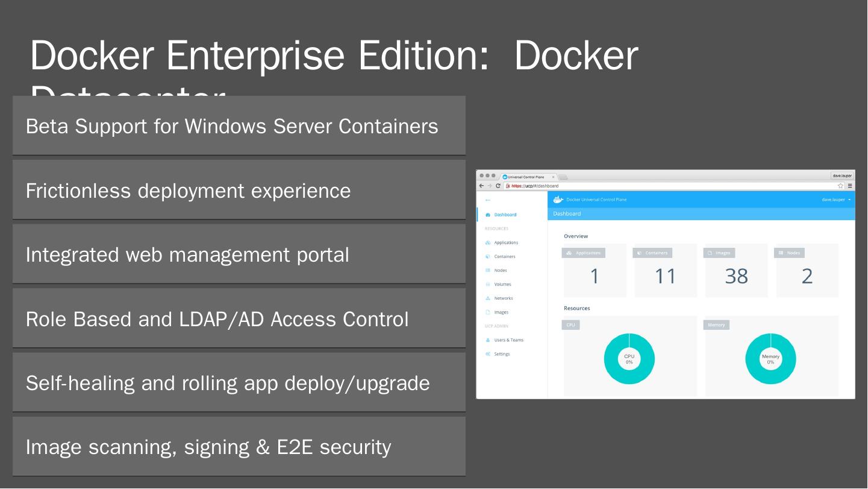
Task: Click the 'RESOURCES' sidebar section label
Action: [x=496, y=229]
